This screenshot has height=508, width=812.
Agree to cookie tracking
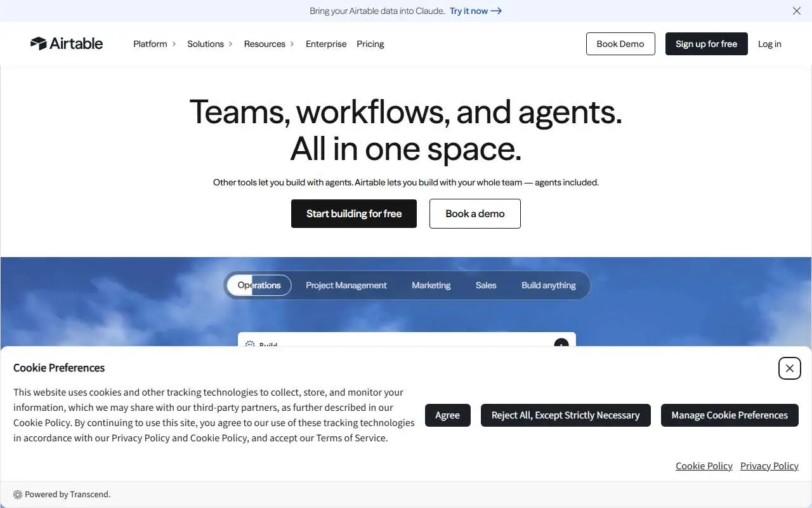pyautogui.click(x=448, y=415)
